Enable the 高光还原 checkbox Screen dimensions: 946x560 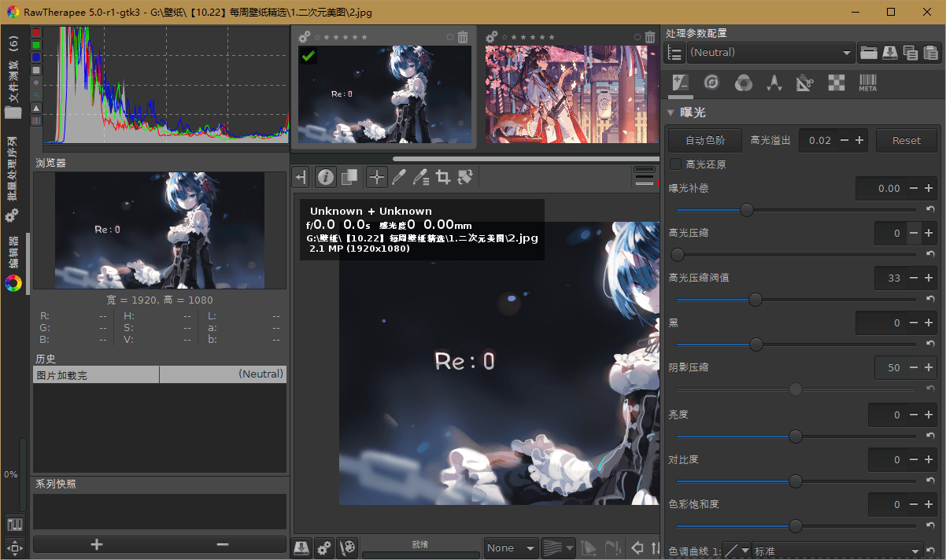pos(675,164)
